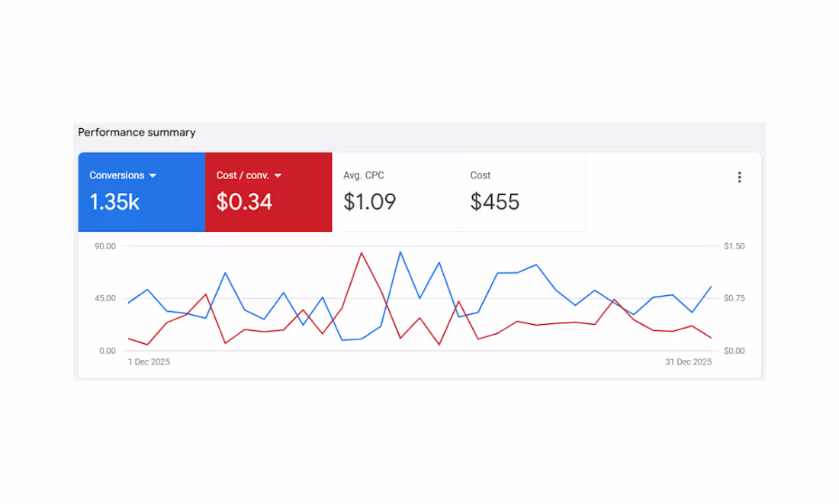Click the $1.09 Avg. CPC value

(369, 202)
